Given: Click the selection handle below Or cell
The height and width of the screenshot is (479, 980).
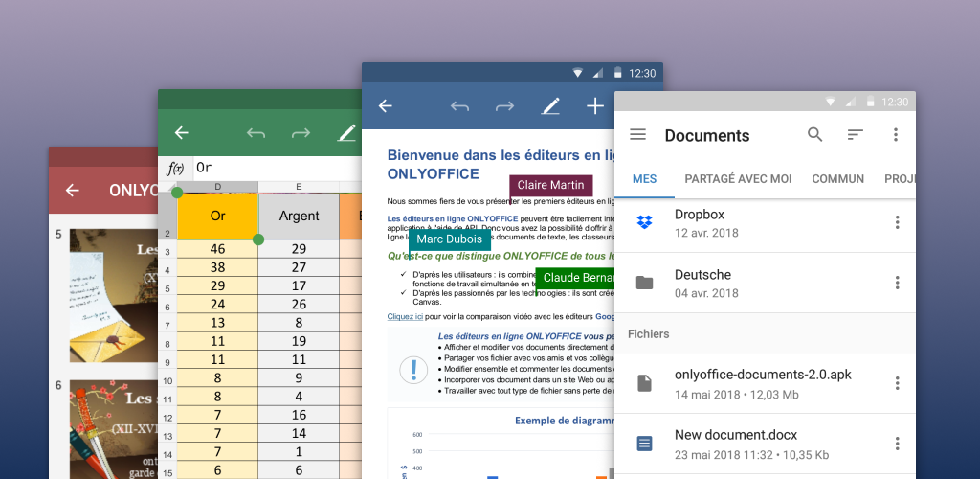Looking at the screenshot, I should point(258,239).
